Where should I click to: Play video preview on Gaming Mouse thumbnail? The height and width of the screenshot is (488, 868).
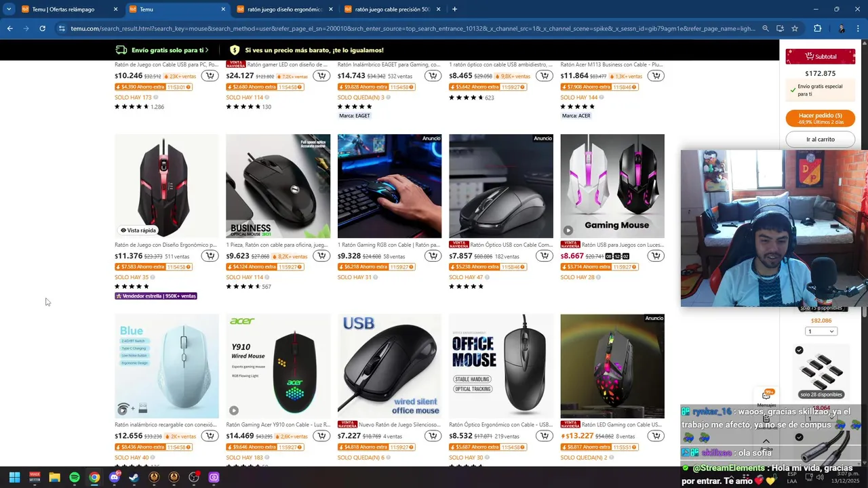click(x=568, y=230)
